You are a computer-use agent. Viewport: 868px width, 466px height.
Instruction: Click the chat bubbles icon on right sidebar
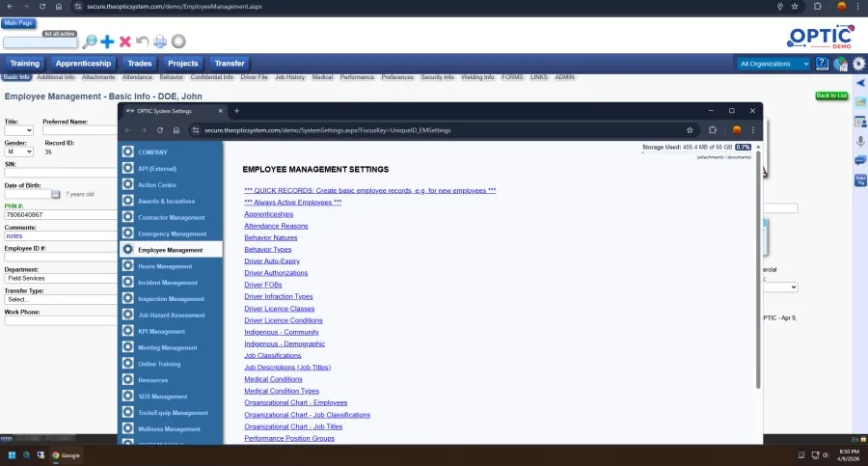(x=860, y=161)
